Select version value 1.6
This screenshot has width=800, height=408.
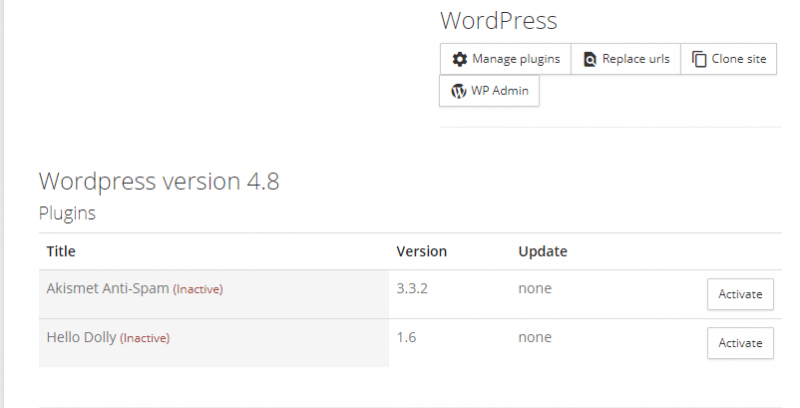407,338
